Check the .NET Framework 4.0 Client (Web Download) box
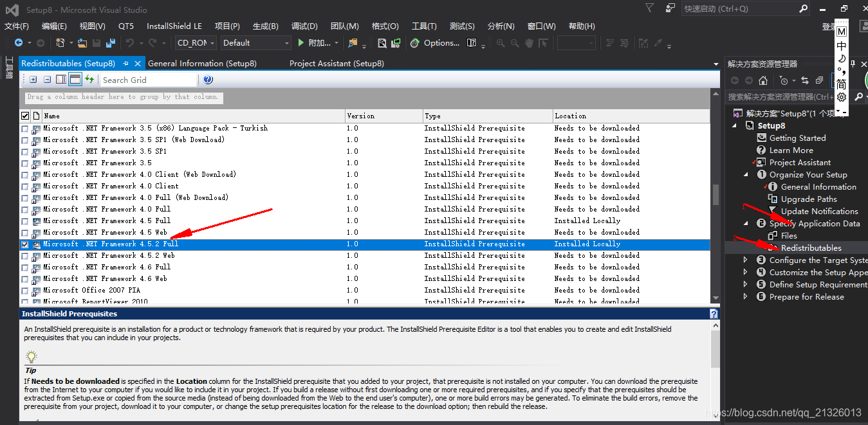 click(x=24, y=175)
